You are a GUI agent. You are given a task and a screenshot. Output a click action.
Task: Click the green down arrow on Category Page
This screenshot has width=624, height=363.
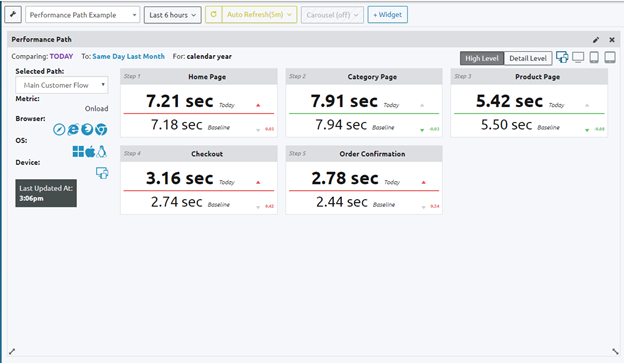coord(422,130)
